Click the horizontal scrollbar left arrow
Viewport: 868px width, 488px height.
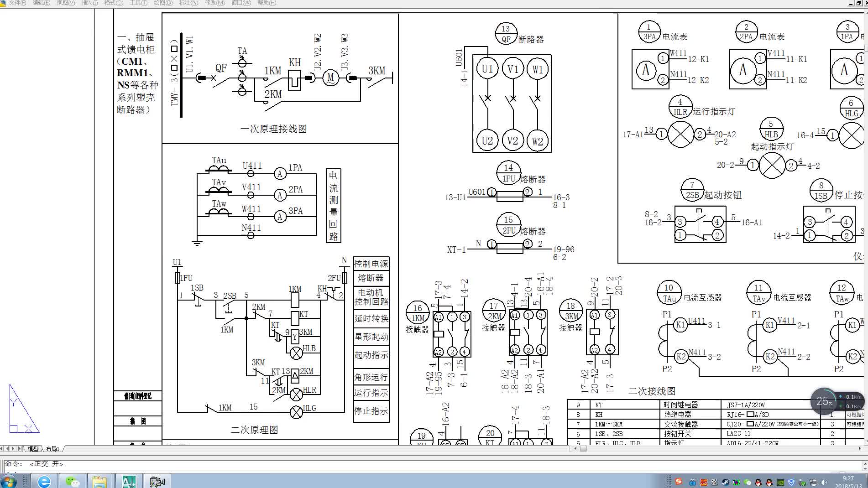(576, 449)
